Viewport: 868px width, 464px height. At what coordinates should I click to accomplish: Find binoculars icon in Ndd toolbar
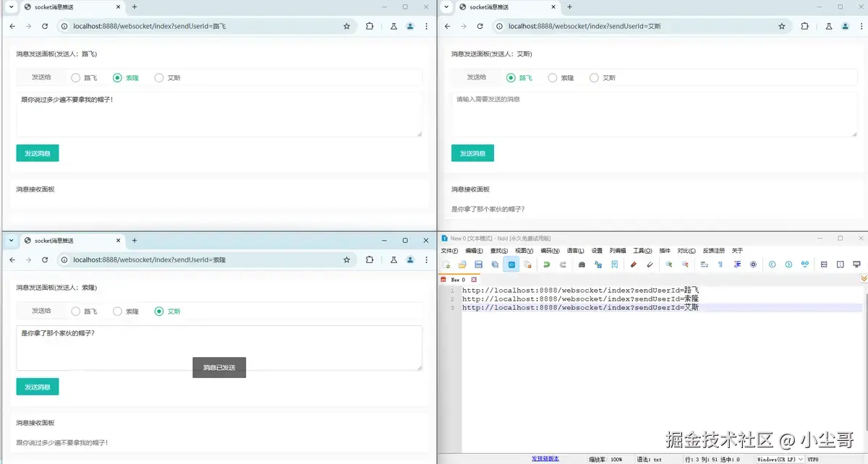click(x=582, y=265)
